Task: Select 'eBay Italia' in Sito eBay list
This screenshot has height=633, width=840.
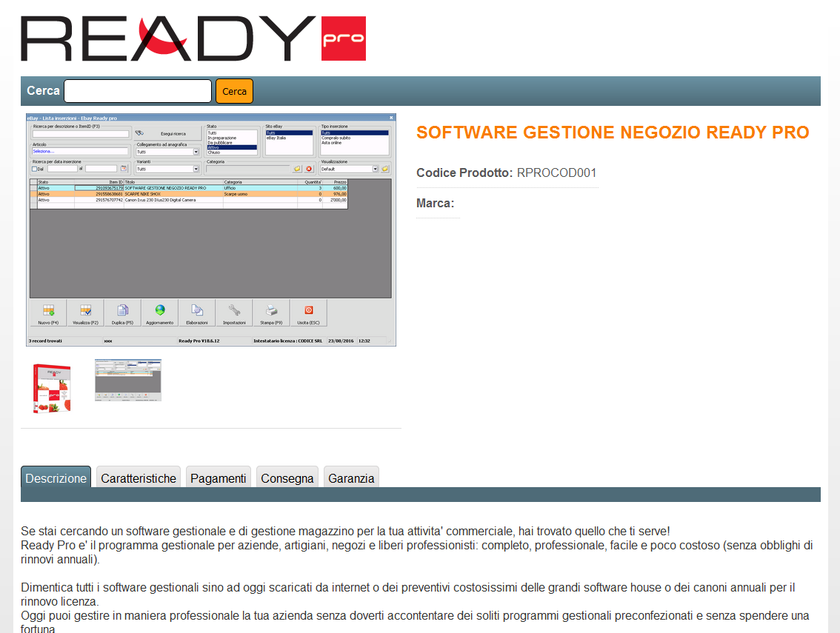Action: (276, 138)
